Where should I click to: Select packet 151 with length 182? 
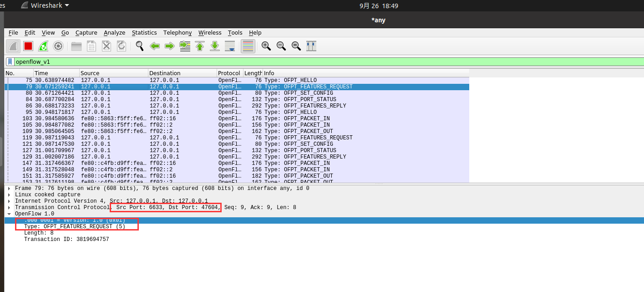click(x=237, y=176)
